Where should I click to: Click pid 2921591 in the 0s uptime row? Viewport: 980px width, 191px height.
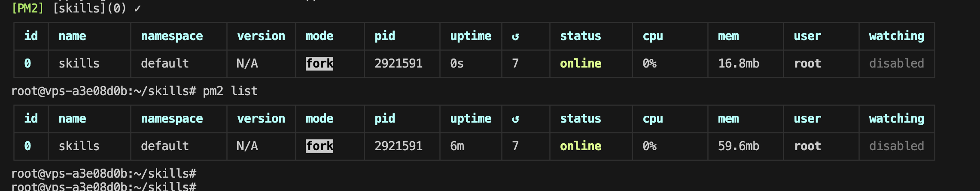click(x=399, y=64)
